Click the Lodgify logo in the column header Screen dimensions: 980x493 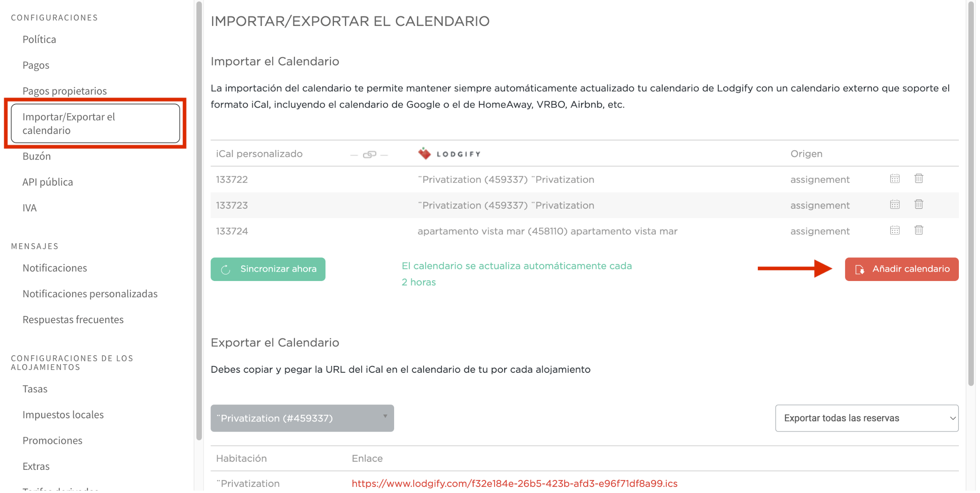click(x=448, y=154)
